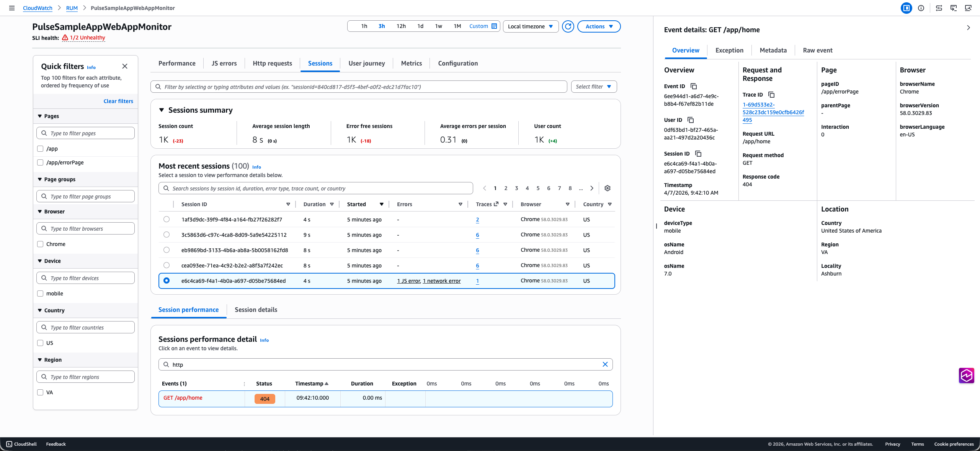Click the Events column options menu
This screenshot has width=980, height=451.
(x=244, y=384)
